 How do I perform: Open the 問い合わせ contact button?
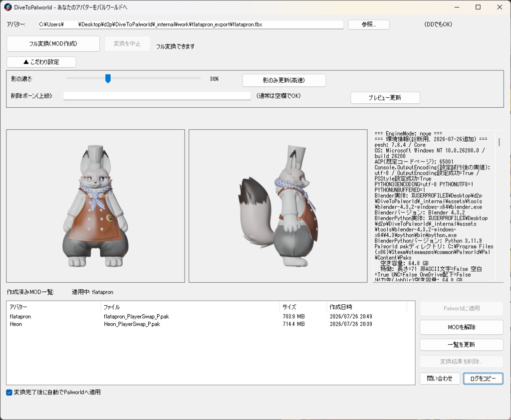pos(440,379)
